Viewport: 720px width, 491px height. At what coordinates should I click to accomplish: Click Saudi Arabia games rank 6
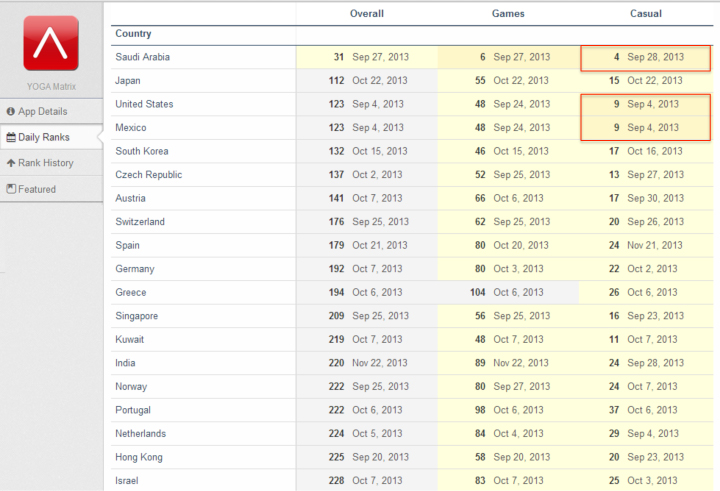pos(483,57)
